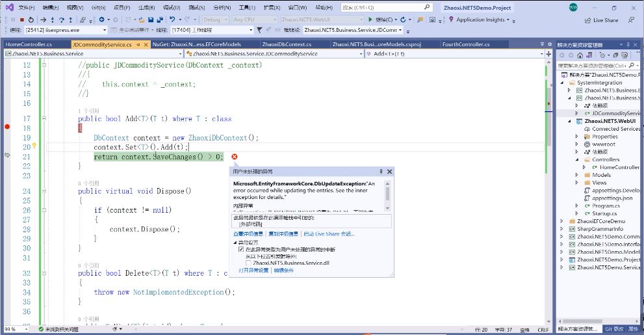Collapse the Delete method at line 32

pyautogui.click(x=44, y=273)
